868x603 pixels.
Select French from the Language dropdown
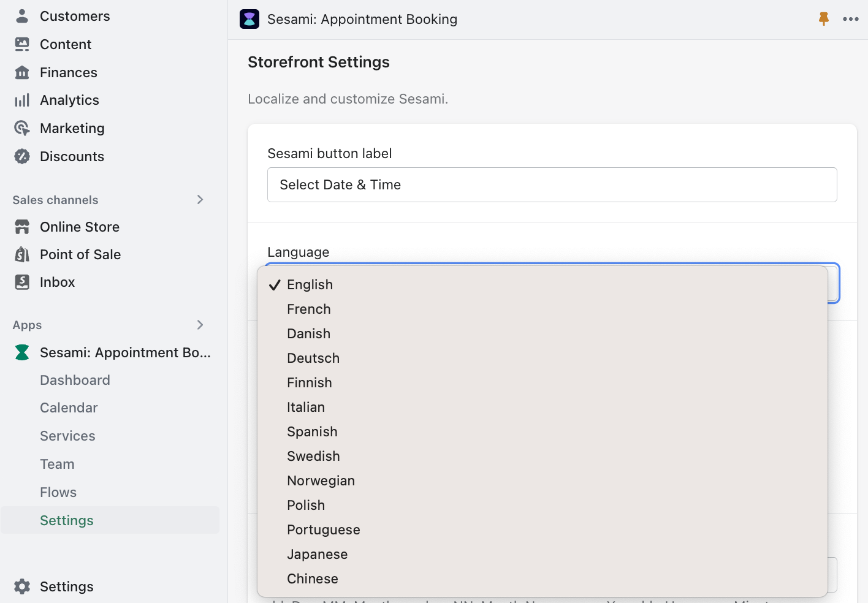[x=309, y=309]
